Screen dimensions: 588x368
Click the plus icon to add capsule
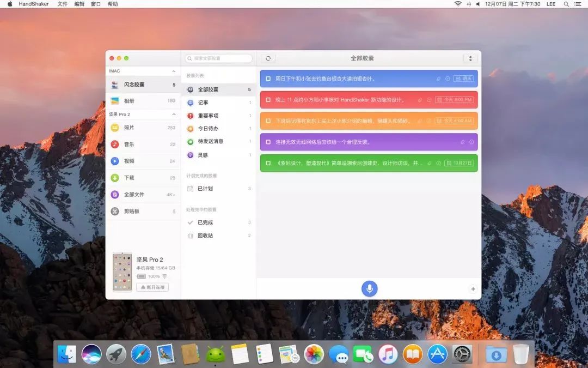click(473, 289)
